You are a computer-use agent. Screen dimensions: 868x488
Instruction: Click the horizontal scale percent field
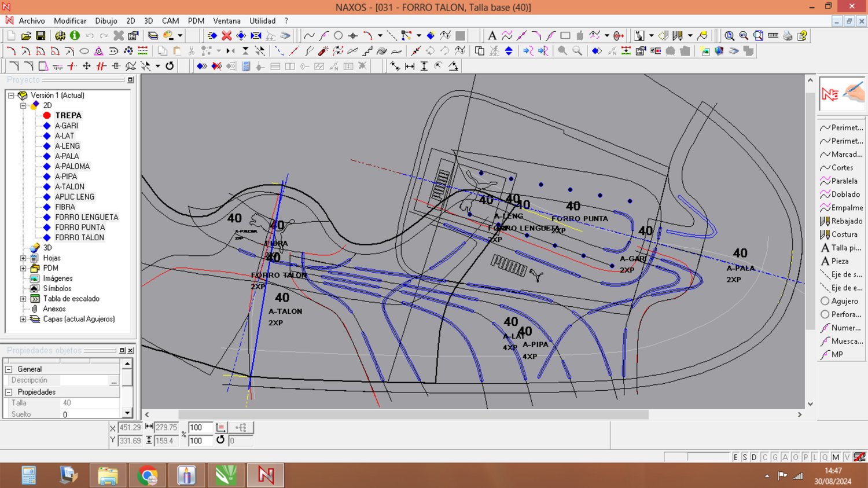coord(200,428)
